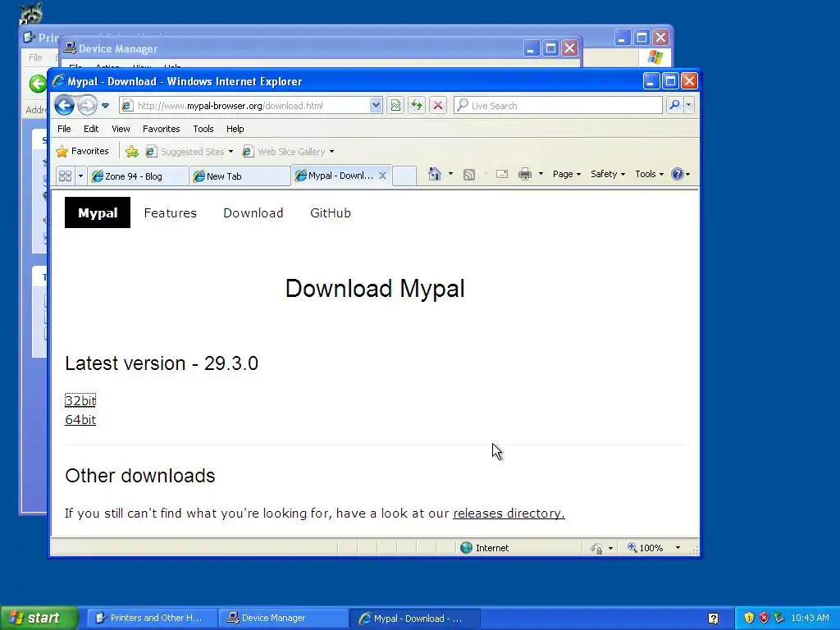Click the Quick Tabs grid icon
The width and height of the screenshot is (840, 630).
tap(66, 176)
